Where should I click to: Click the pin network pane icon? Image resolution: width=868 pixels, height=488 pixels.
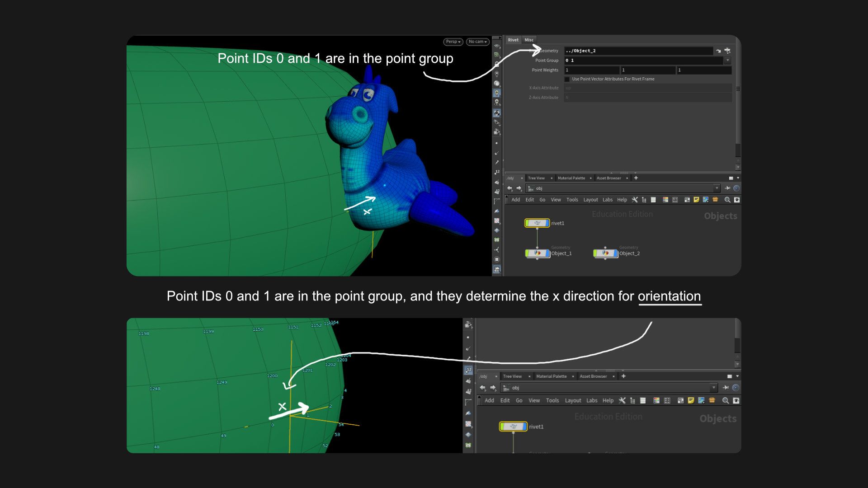(727, 188)
